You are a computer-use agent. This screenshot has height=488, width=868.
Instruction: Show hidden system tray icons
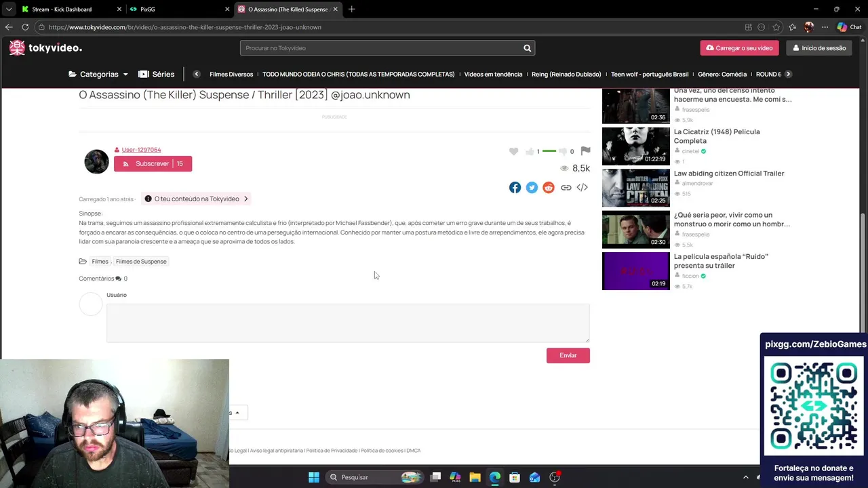(x=746, y=477)
